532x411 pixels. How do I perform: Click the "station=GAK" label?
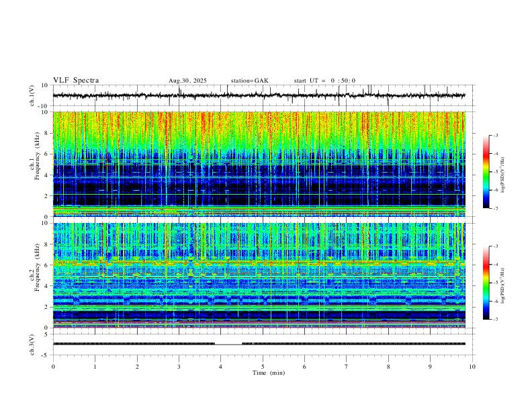click(250, 81)
